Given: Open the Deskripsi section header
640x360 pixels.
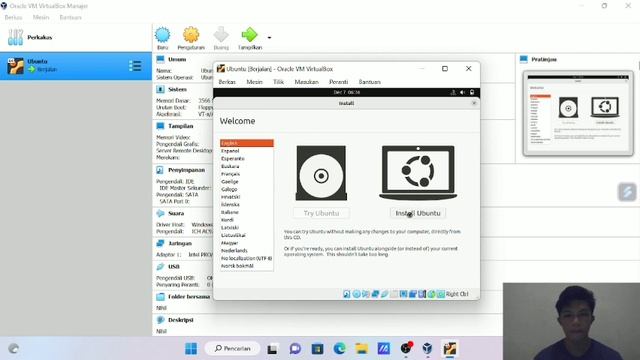Looking at the screenshot, I should click(x=180, y=320).
